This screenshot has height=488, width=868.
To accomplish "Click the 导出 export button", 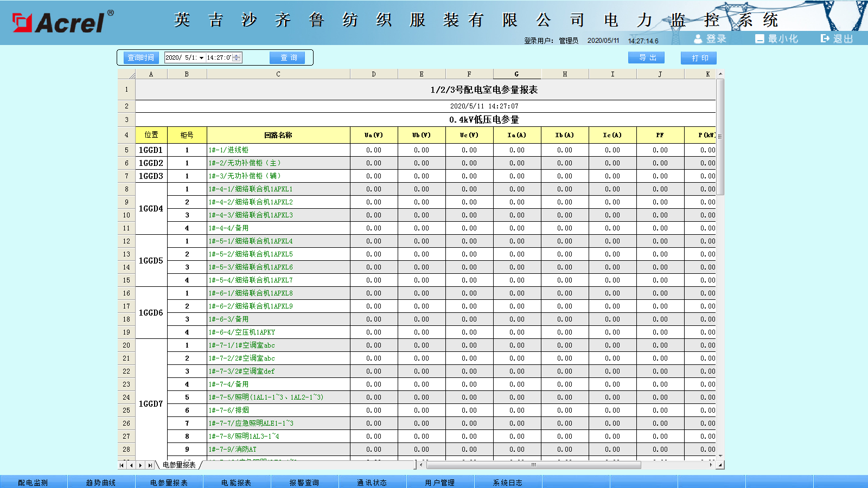I will coord(646,58).
